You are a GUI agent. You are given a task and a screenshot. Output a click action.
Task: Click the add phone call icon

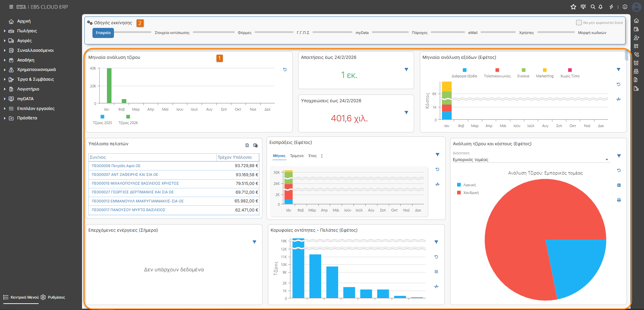636,54
